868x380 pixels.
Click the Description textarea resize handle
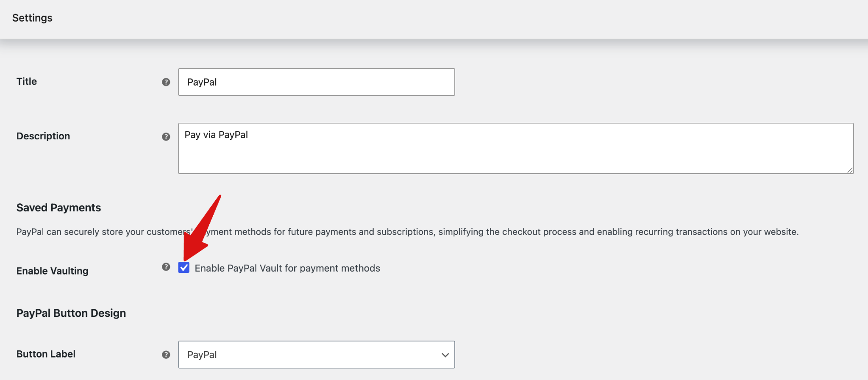click(850, 170)
